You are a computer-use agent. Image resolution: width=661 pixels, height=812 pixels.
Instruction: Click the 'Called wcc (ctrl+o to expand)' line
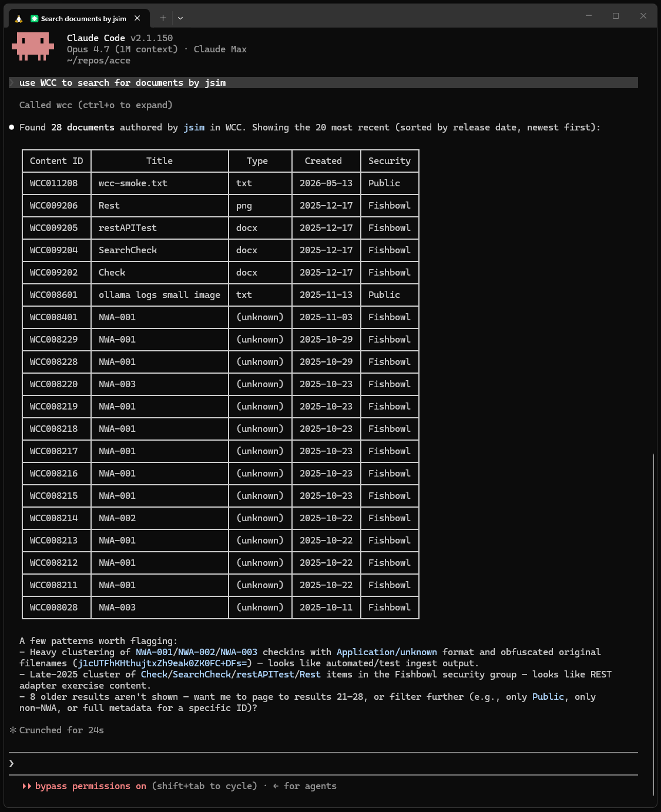point(96,105)
